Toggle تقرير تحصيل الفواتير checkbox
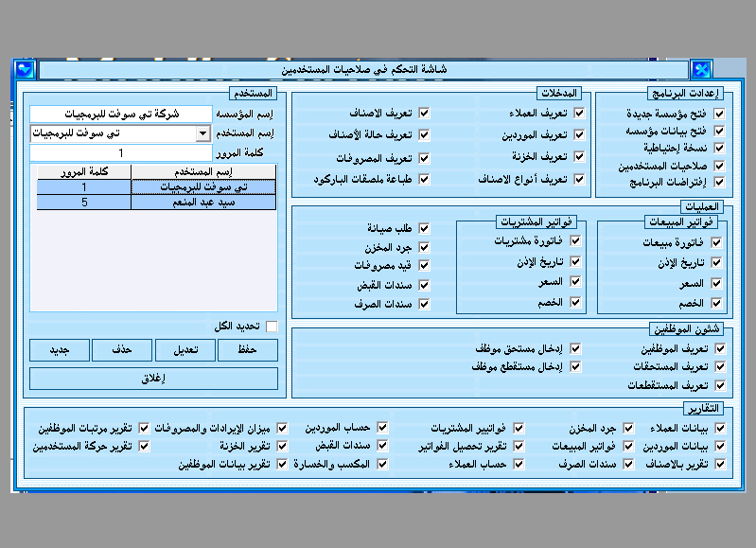This screenshot has width=756, height=548. [x=519, y=446]
